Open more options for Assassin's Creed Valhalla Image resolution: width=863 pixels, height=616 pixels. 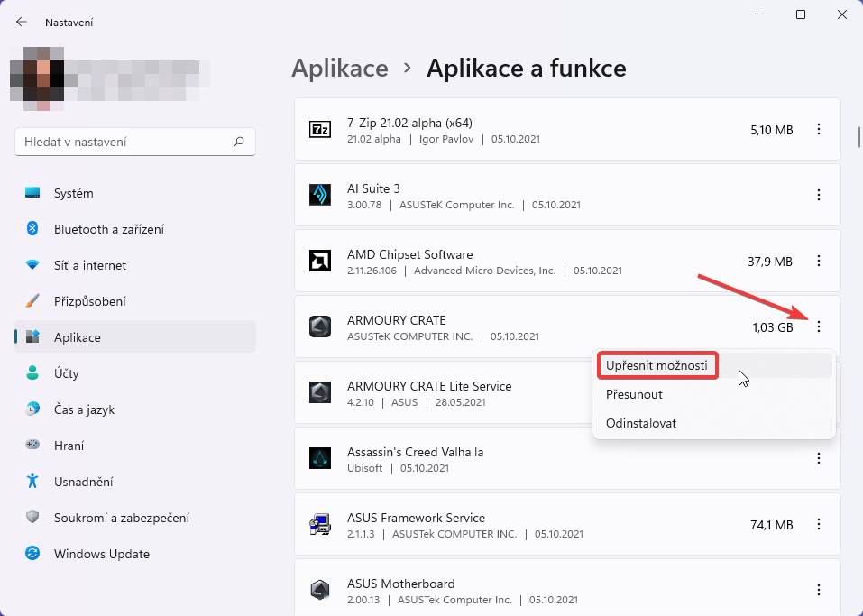(x=819, y=458)
